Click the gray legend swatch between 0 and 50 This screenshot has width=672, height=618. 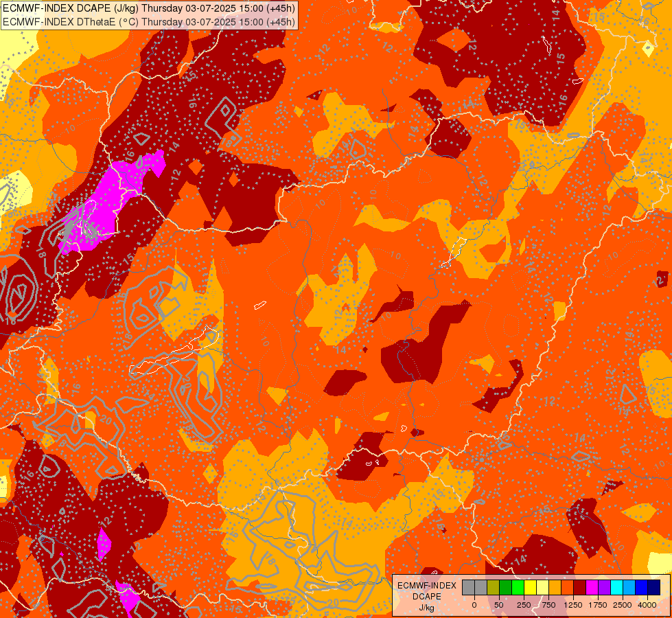click(x=481, y=587)
